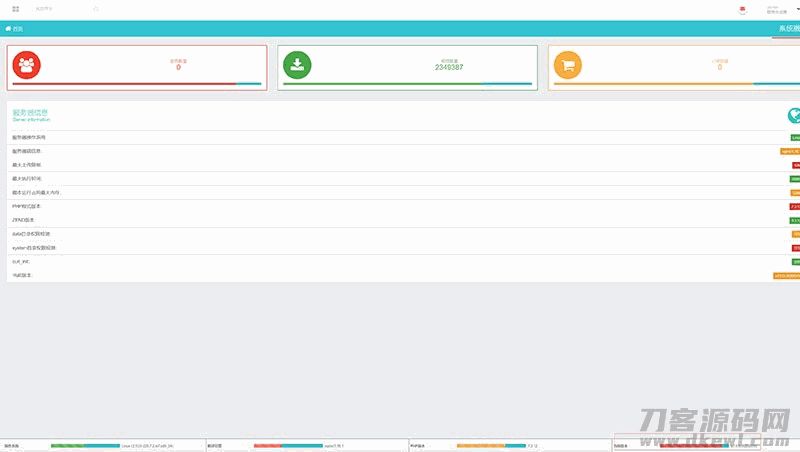
Task: Click the orange shopping cart circle icon
Action: [568, 65]
